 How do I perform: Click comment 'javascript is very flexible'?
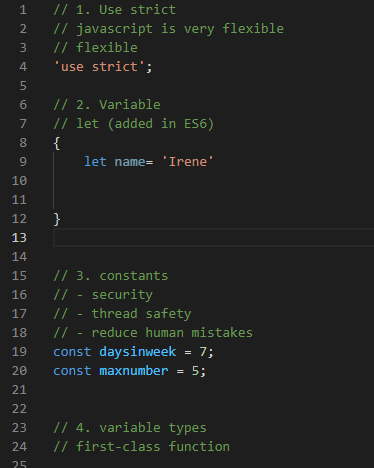tap(180, 29)
